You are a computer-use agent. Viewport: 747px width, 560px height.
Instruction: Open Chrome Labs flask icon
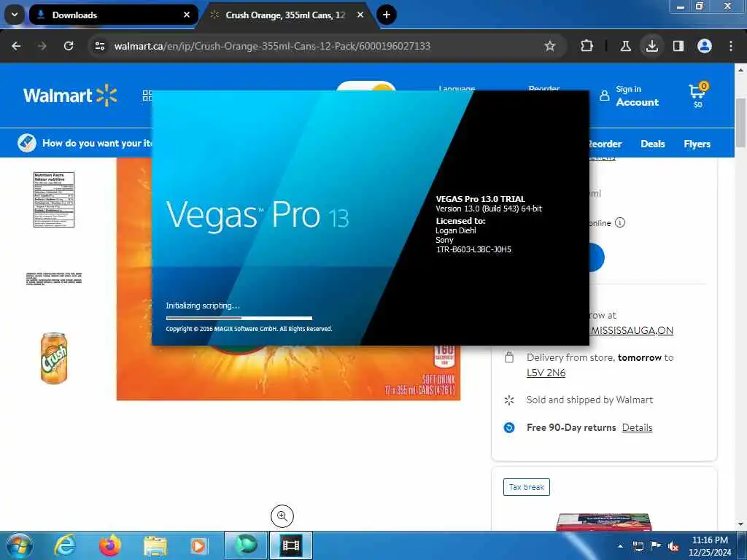coord(625,46)
